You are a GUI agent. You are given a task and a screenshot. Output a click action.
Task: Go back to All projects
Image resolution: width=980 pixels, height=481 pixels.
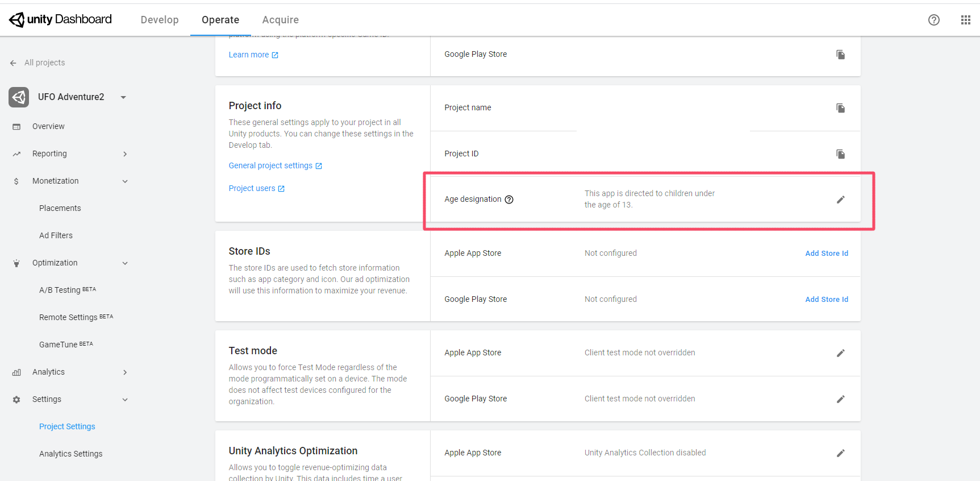pos(44,63)
